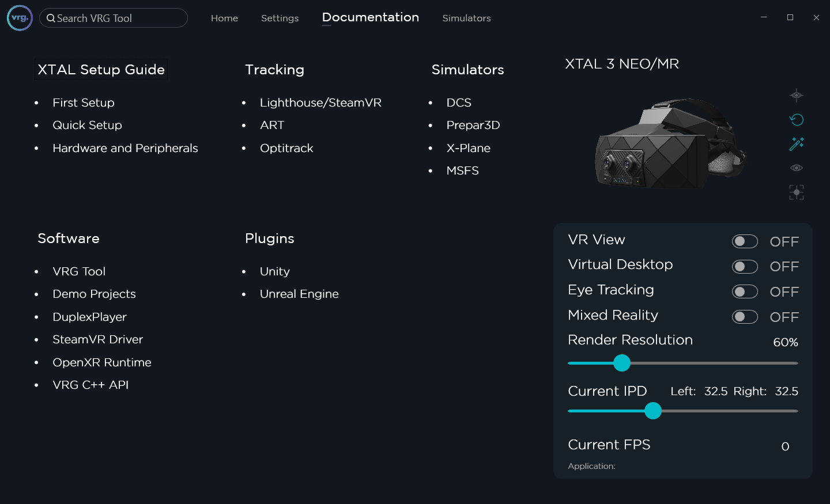Image resolution: width=830 pixels, height=504 pixels.
Task: Switch on Mixed Reality
Action: [745, 317]
